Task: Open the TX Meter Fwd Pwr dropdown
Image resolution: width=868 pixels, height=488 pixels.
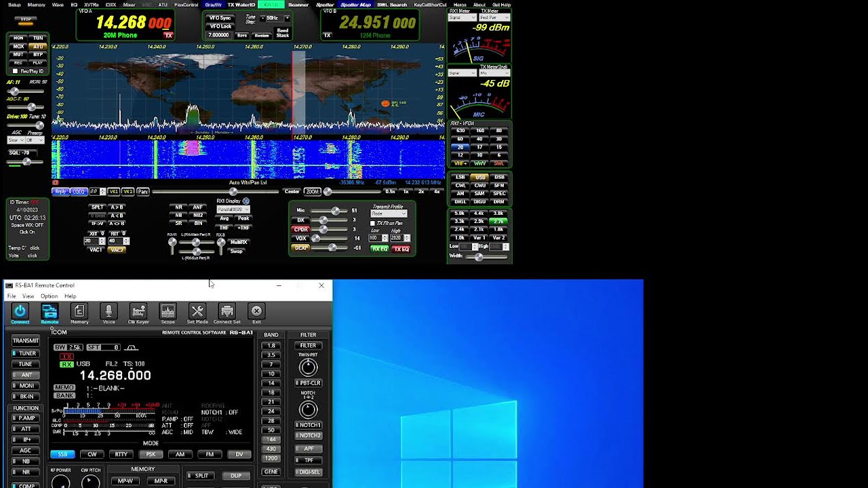Action: [494, 18]
